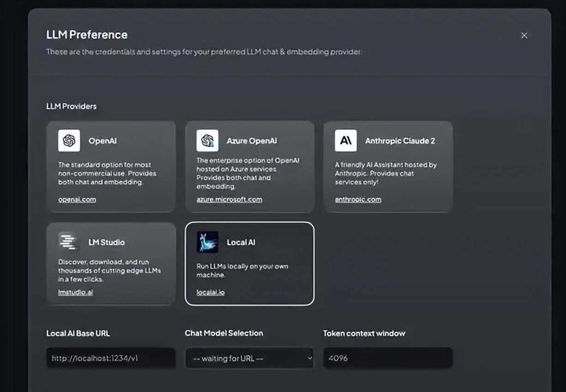
Task: Follow the anthropic.com link
Action: coord(358,200)
